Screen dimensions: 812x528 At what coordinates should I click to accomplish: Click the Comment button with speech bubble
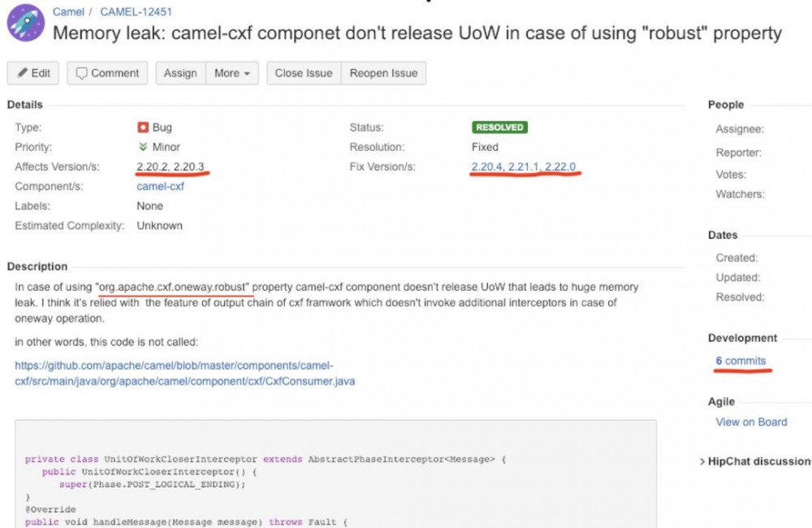tap(107, 73)
